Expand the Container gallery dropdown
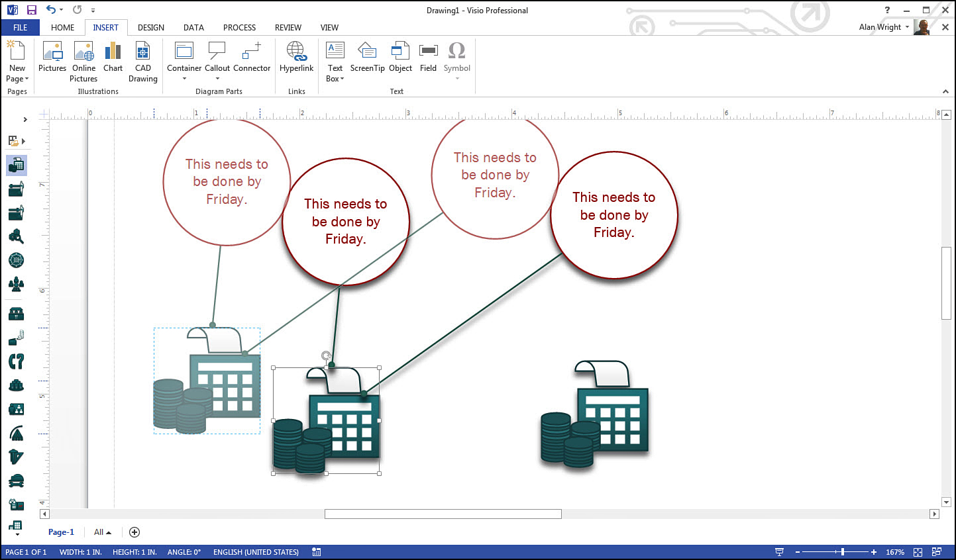Viewport: 956px width, 560px height. coord(184,79)
